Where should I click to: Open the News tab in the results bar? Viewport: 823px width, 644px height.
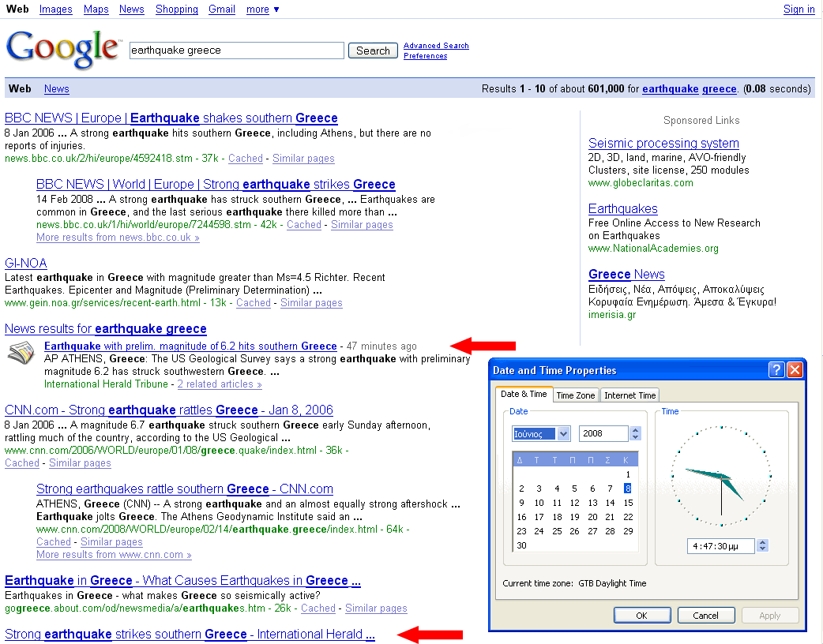pyautogui.click(x=57, y=88)
